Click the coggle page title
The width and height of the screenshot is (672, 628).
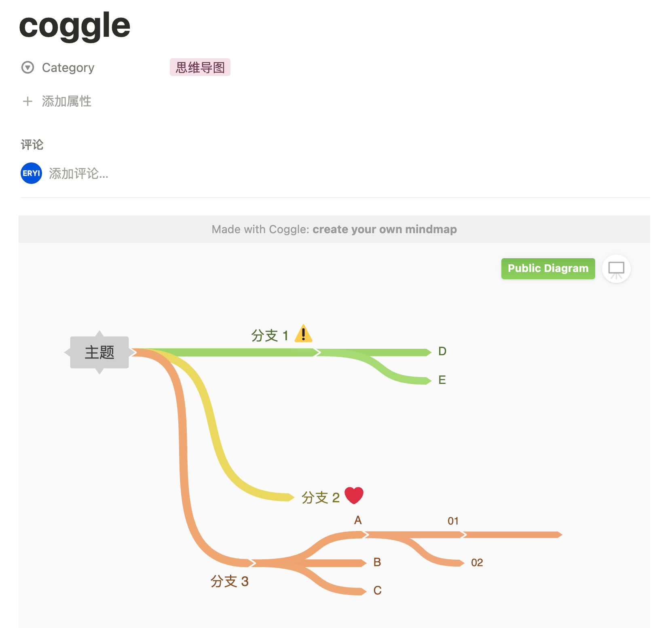[75, 25]
